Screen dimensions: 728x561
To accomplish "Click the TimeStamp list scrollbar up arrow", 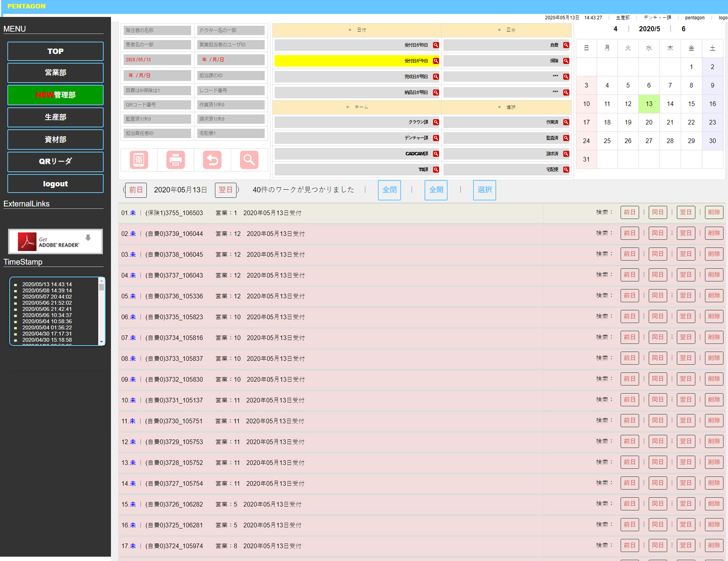I will (101, 281).
